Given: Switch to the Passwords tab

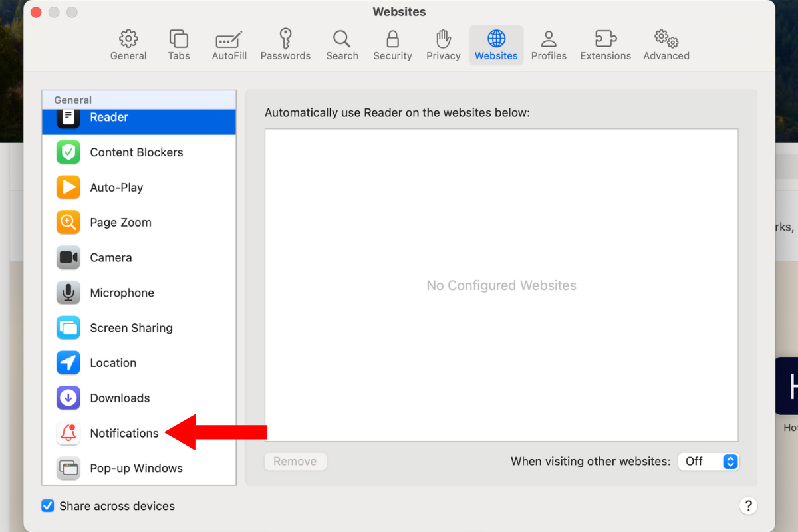Looking at the screenshot, I should pos(285,45).
